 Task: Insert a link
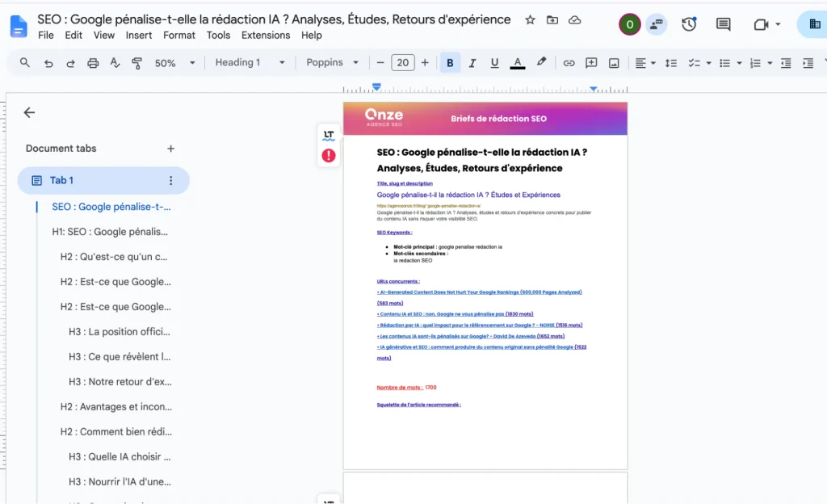click(569, 63)
